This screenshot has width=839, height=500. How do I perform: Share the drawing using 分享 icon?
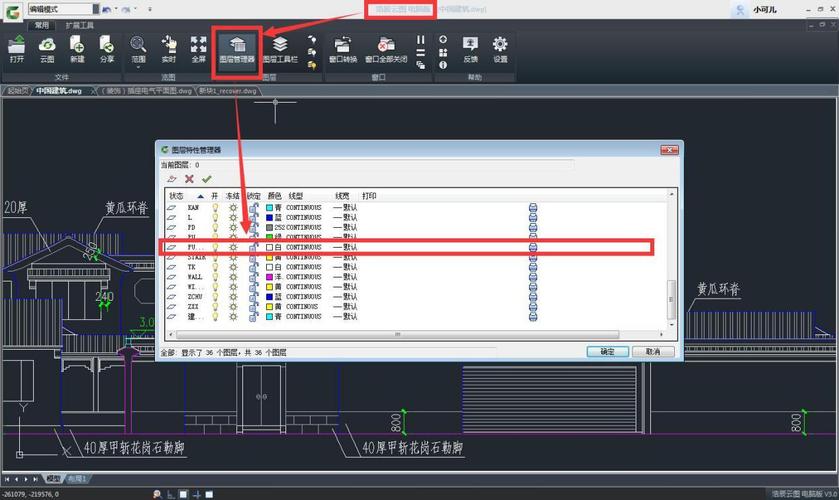coord(107,49)
